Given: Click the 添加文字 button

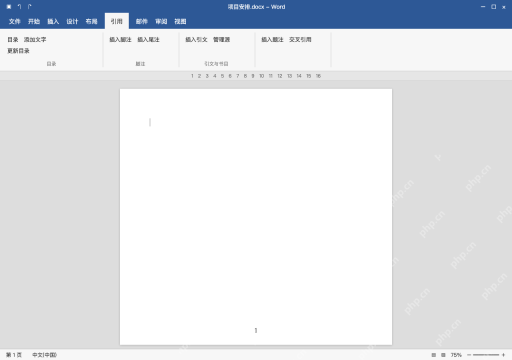Looking at the screenshot, I should [x=35, y=40].
